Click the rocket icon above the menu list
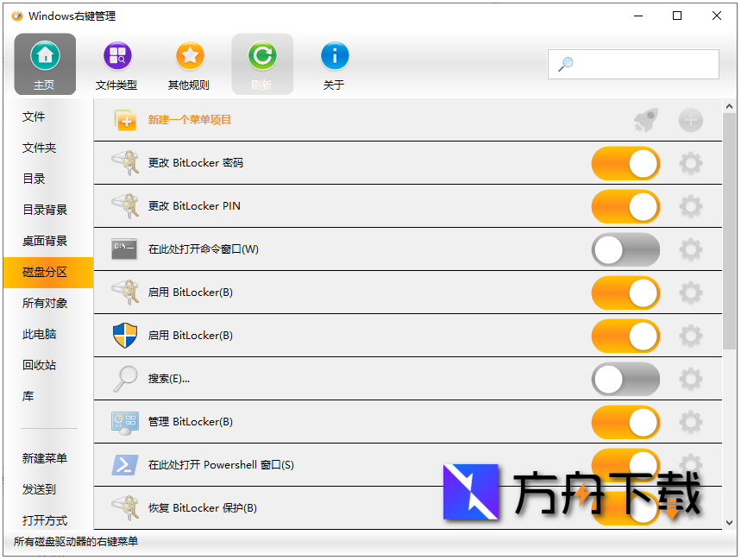The height and width of the screenshot is (560, 741). click(645, 121)
